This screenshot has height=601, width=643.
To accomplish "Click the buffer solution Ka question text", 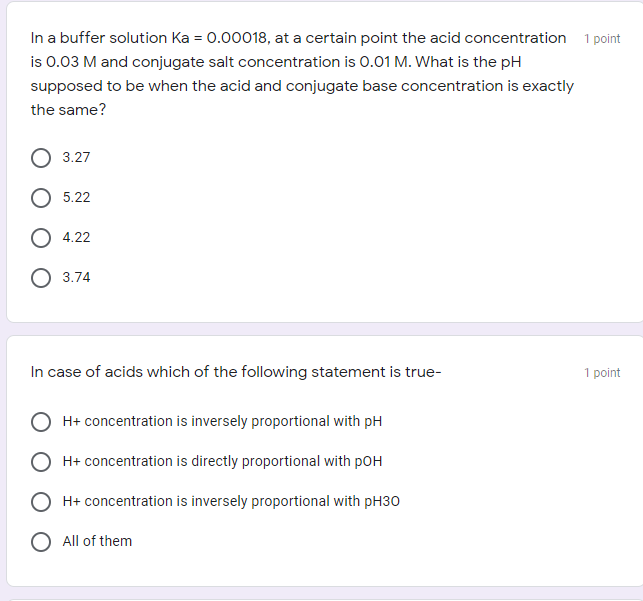I will 302,74.
